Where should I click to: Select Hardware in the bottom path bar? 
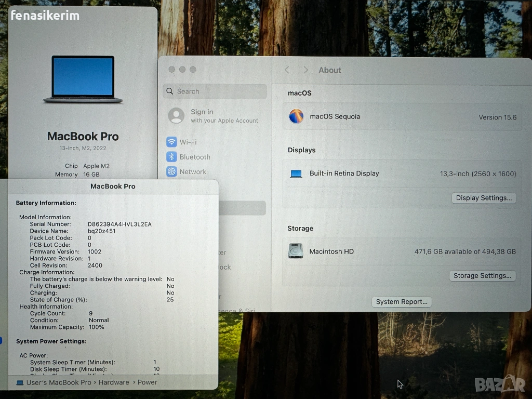click(x=114, y=382)
